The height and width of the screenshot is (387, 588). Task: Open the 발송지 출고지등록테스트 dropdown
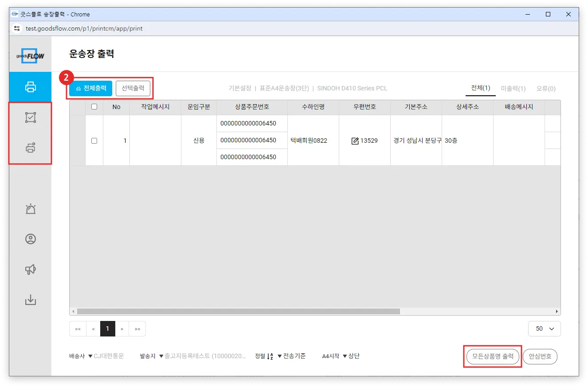[202, 356]
